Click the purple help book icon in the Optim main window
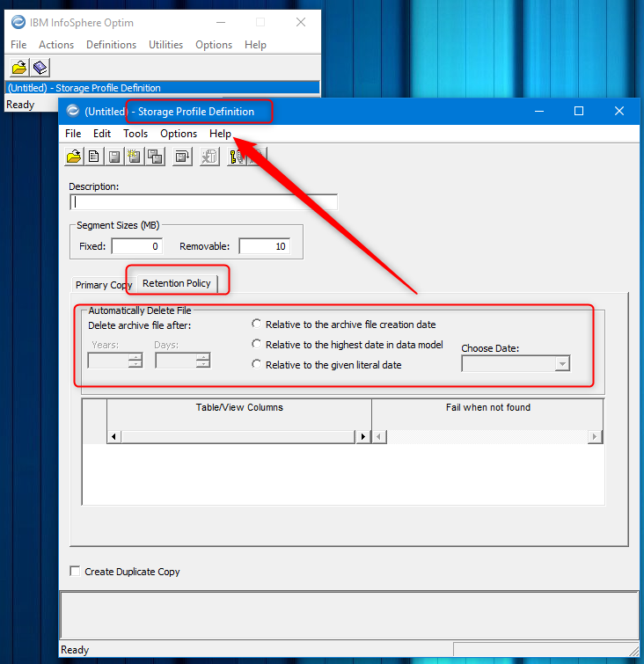644x664 pixels. tap(40, 68)
